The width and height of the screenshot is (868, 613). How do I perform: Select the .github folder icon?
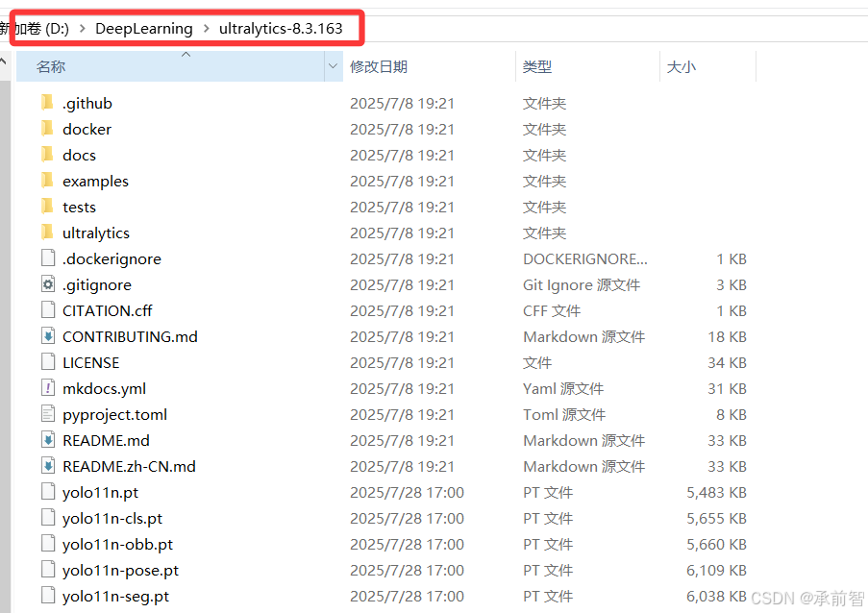coord(48,103)
